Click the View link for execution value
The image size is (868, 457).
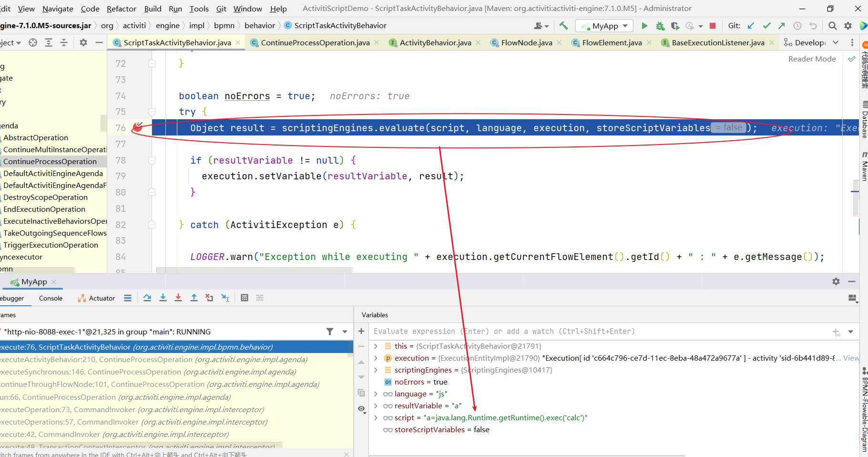pyautogui.click(x=851, y=358)
